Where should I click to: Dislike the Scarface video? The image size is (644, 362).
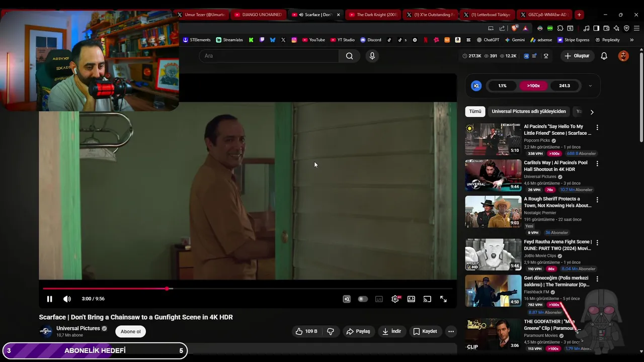[331, 331]
